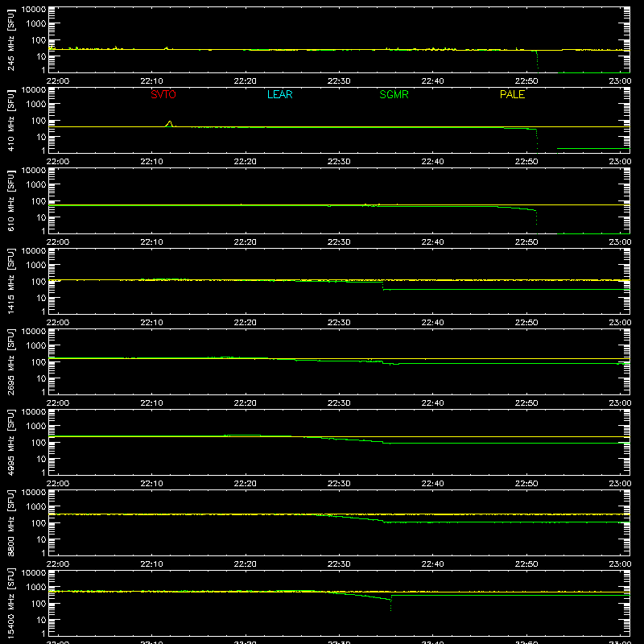The height and width of the screenshot is (644, 644).
Task: Click 22:20 tick label under 410 MHz plot
Action: point(246,162)
